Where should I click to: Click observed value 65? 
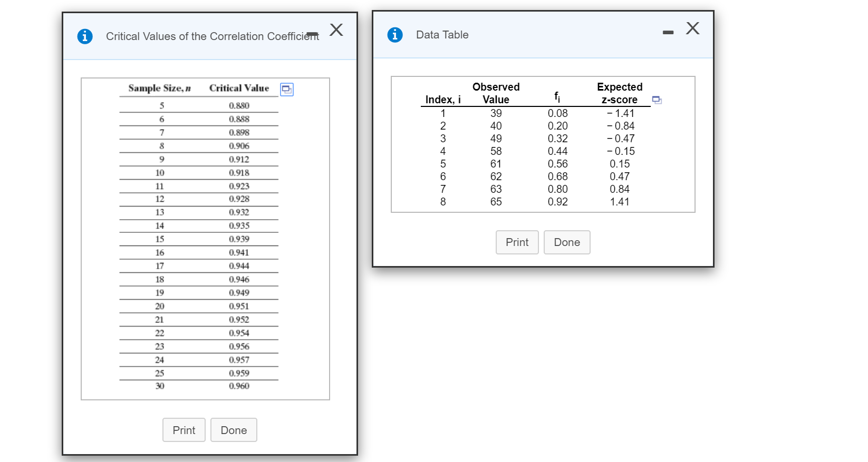pyautogui.click(x=496, y=202)
